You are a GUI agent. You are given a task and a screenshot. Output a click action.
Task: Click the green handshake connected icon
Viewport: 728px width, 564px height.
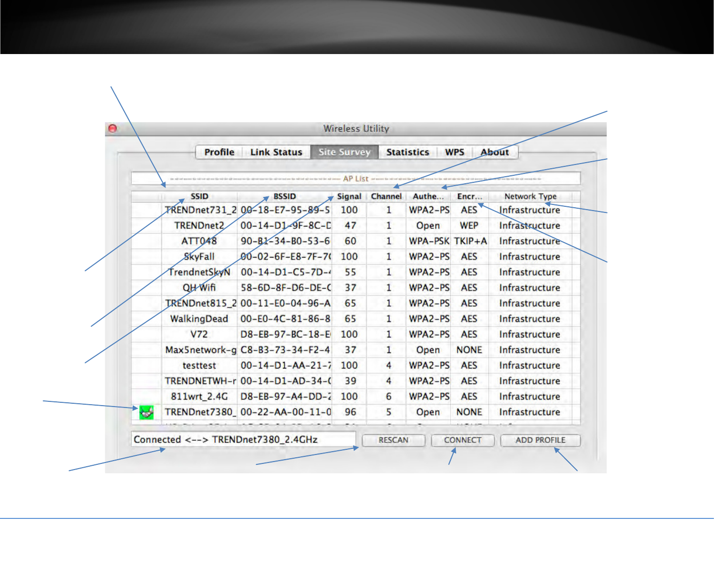pyautogui.click(x=146, y=413)
